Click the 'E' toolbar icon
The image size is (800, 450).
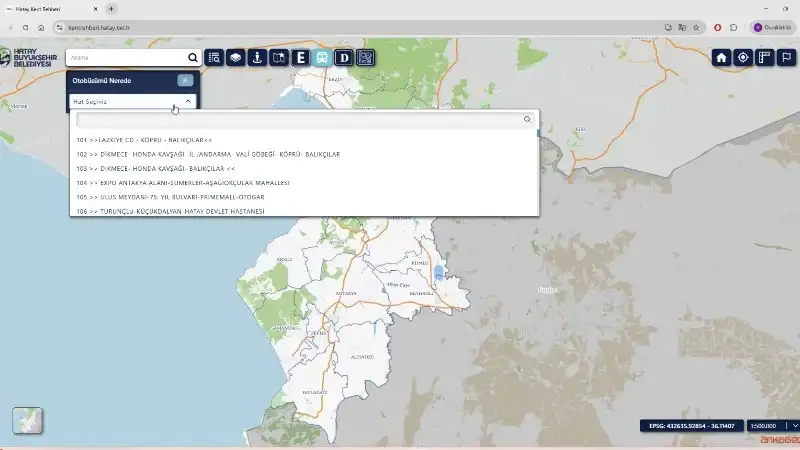coord(301,58)
